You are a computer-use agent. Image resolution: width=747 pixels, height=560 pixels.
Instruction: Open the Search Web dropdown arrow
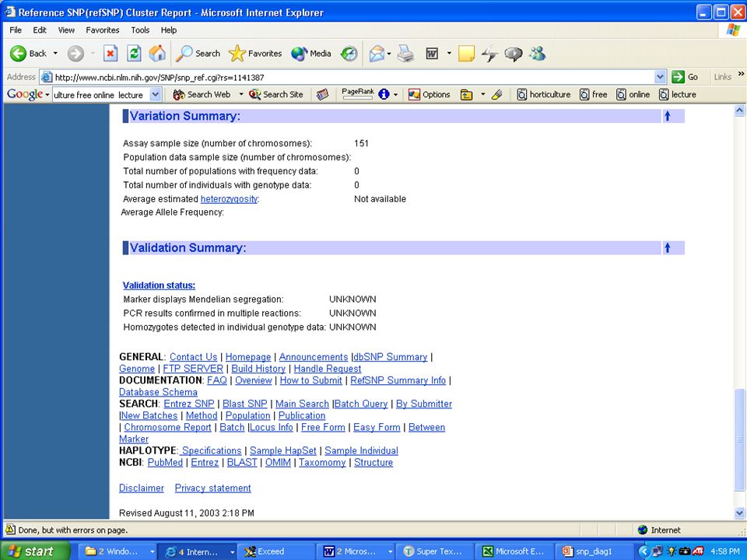click(x=241, y=94)
